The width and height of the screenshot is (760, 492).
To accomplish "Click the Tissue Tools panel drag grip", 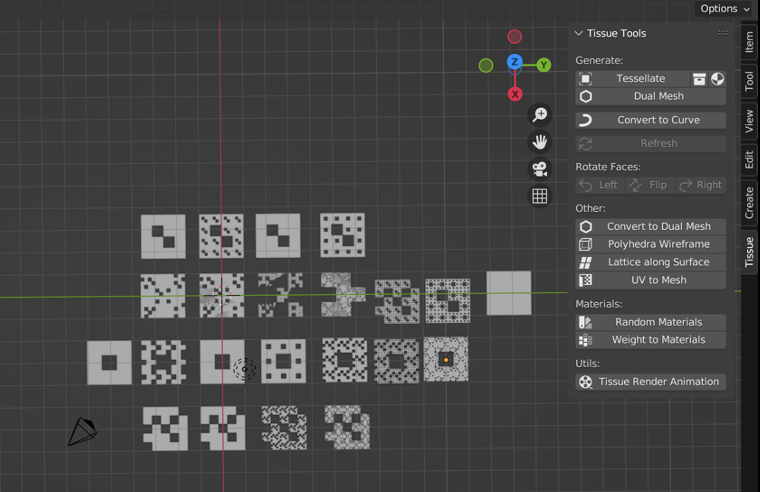I will [x=723, y=33].
